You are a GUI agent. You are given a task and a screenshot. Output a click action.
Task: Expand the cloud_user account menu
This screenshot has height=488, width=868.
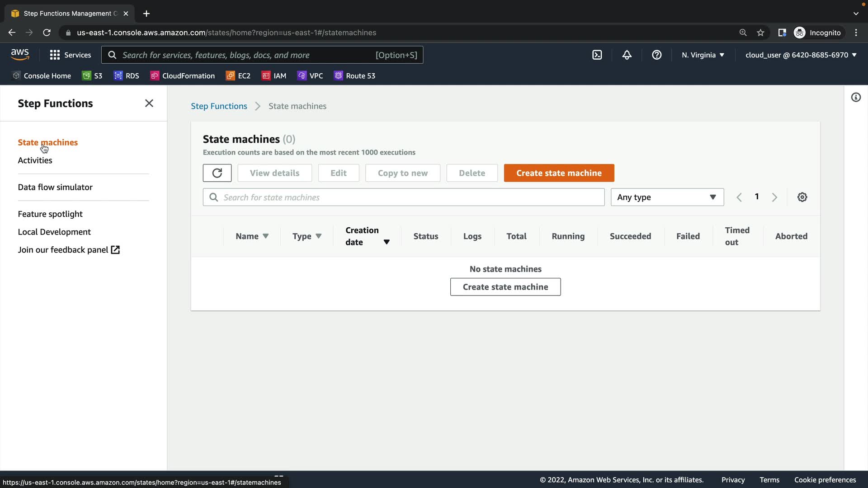pyautogui.click(x=801, y=55)
